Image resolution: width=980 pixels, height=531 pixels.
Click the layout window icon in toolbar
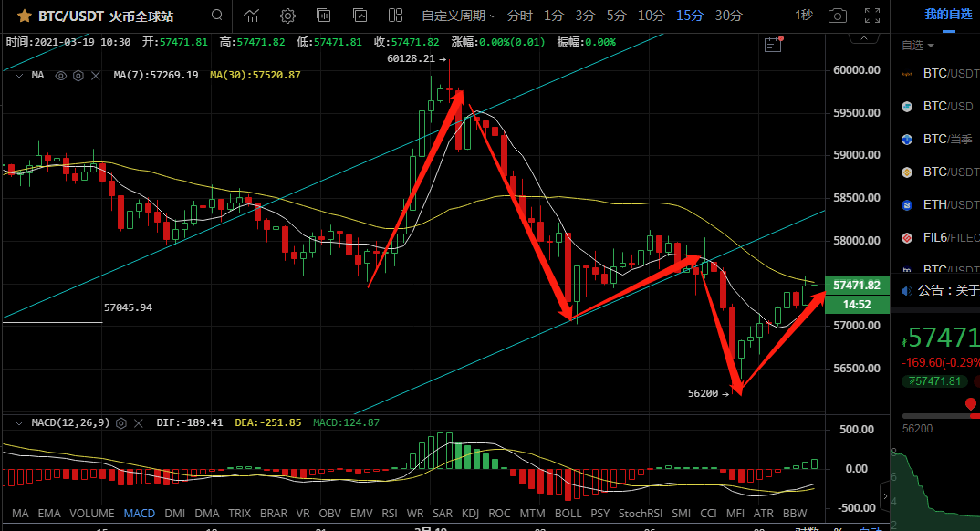tap(324, 16)
